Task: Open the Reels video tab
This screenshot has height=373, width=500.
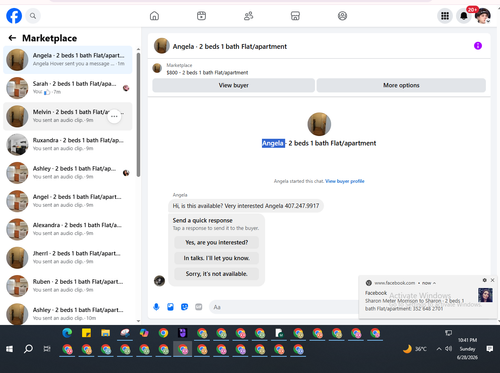Action: point(201,16)
